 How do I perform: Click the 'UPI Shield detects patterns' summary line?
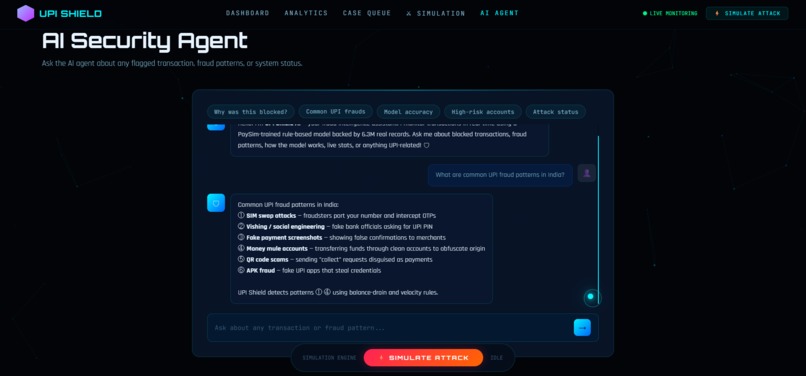click(338, 293)
